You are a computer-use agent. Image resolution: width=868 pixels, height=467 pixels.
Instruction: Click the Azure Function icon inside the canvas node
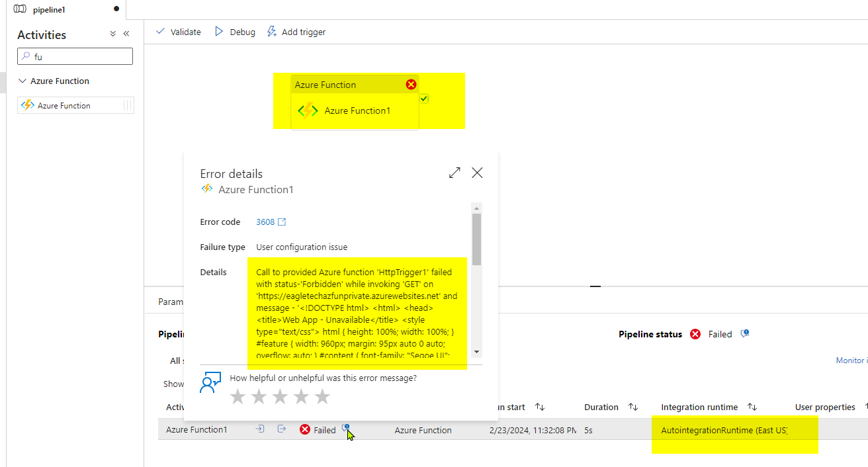(308, 110)
